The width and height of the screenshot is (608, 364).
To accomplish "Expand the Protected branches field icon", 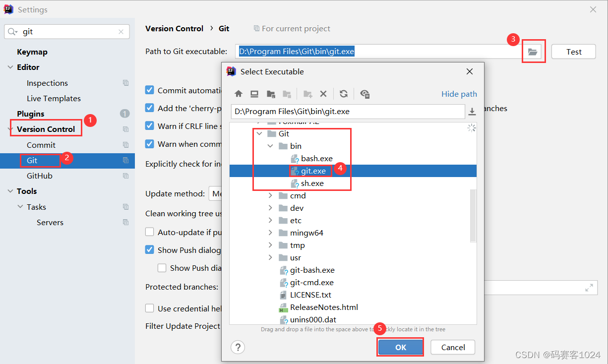I will pyautogui.click(x=589, y=287).
